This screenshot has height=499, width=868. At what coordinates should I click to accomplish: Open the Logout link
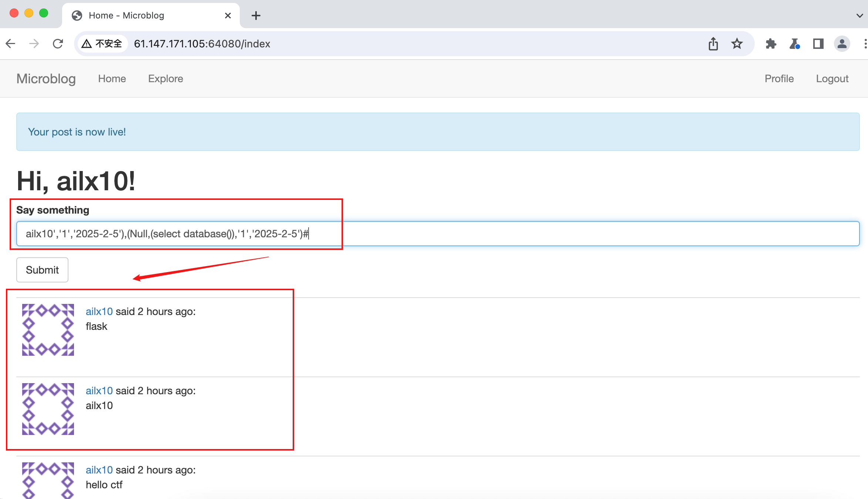[x=832, y=78]
